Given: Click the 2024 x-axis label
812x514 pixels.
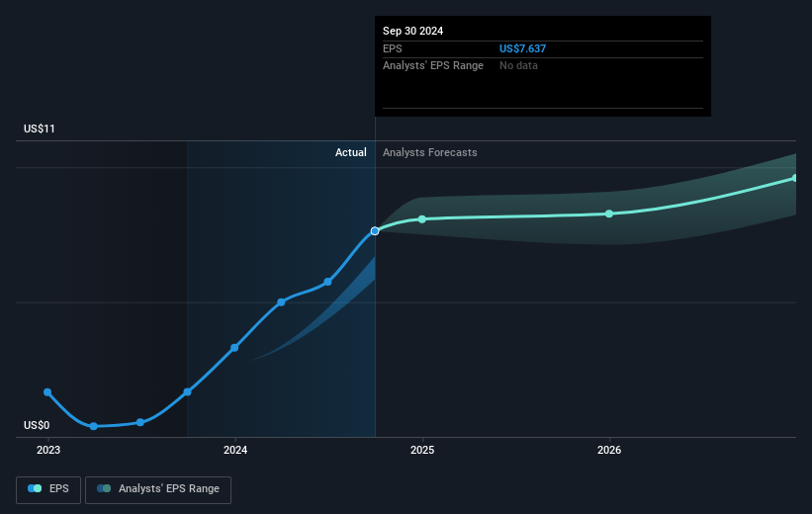Looking at the screenshot, I should tap(235, 451).
